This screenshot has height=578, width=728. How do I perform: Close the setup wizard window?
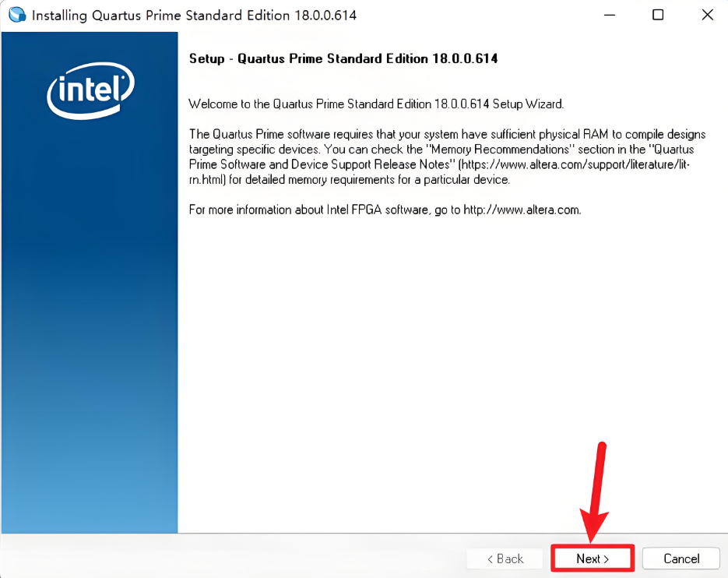[x=707, y=15]
